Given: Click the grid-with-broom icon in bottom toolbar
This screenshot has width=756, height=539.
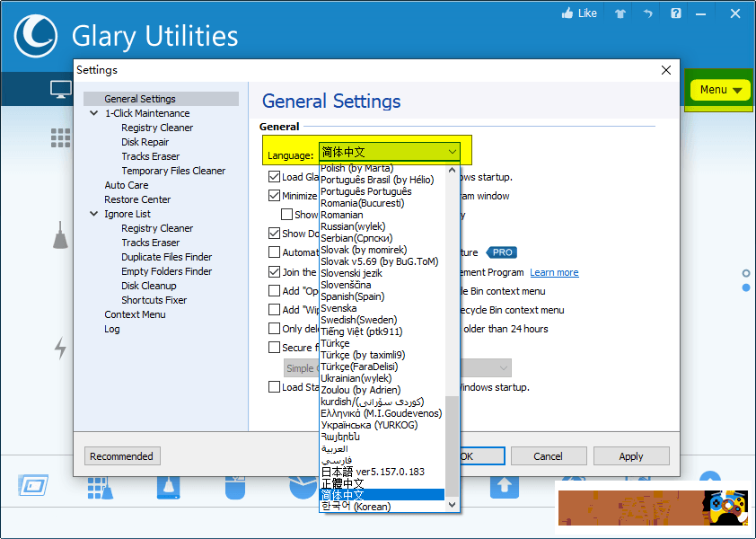Looking at the screenshot, I should pos(101,488).
